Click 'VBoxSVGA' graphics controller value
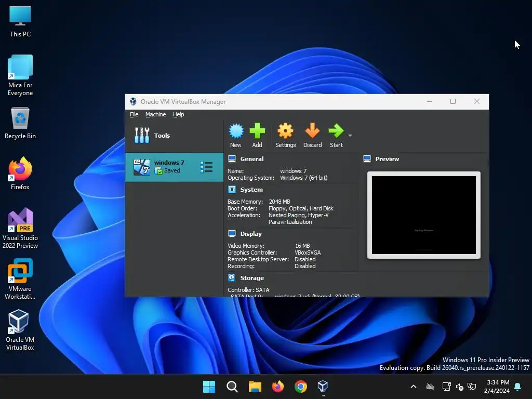Viewport: 532px width, 399px height. click(308, 252)
